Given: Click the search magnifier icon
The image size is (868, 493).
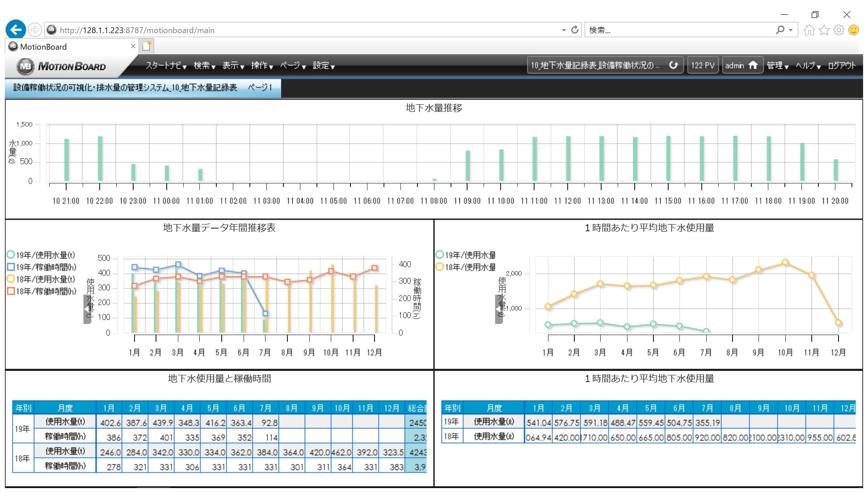Looking at the screenshot, I should click(x=780, y=30).
